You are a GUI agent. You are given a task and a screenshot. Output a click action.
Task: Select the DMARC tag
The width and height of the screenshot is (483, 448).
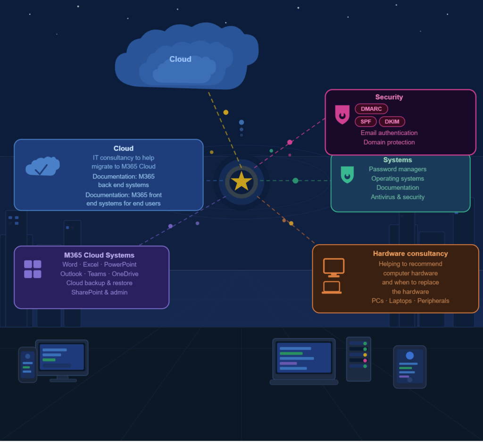(371, 109)
